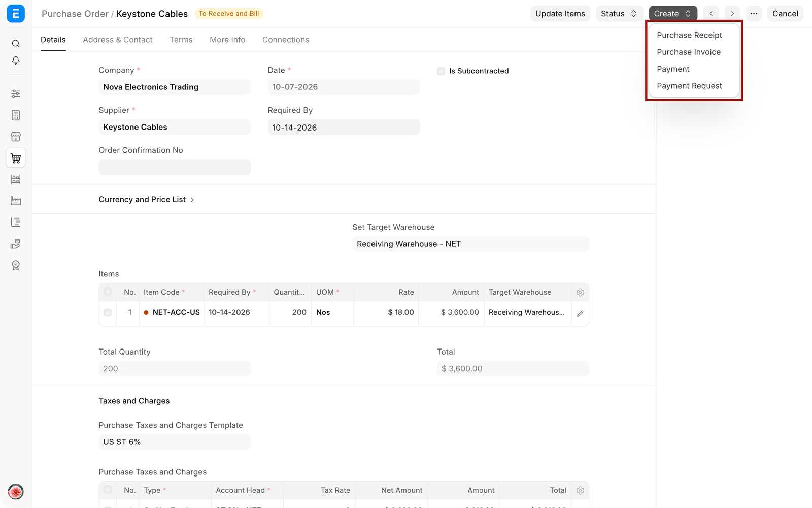Switch to the Connections tab
The height and width of the screenshot is (508, 812).
286,40
